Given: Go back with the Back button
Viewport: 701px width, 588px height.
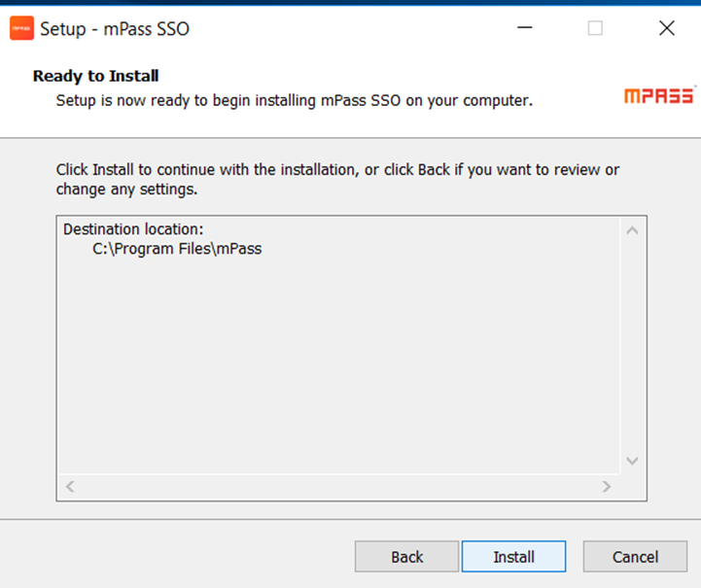Looking at the screenshot, I should click(x=406, y=556).
